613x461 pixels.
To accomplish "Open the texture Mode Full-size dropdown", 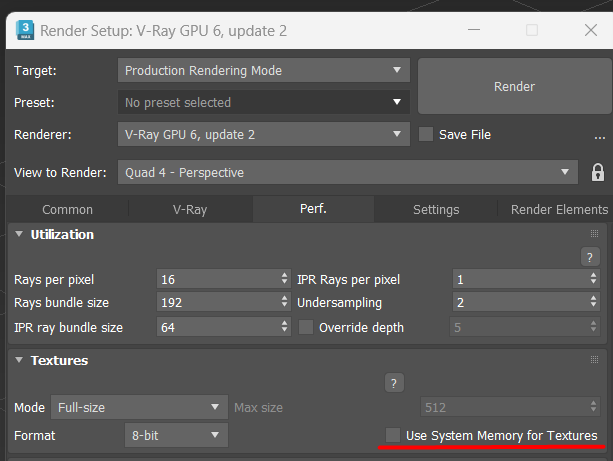I will tap(139, 407).
